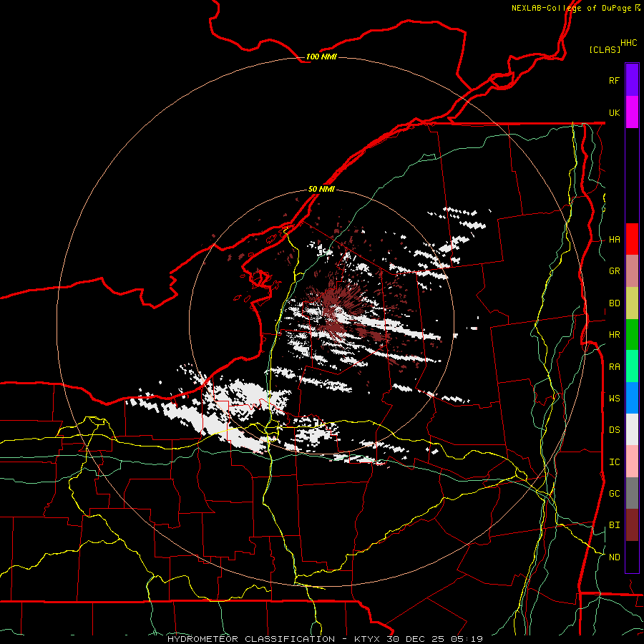Image resolution: width=644 pixels, height=644 pixels.
Task: Click the white DS legend swatch
Action: tap(632, 429)
